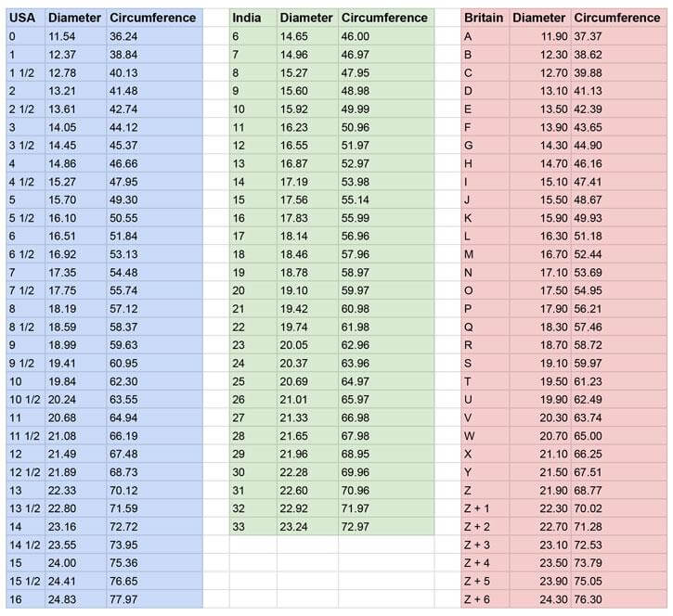Click India diameter 23.24 cell

[x=308, y=526]
